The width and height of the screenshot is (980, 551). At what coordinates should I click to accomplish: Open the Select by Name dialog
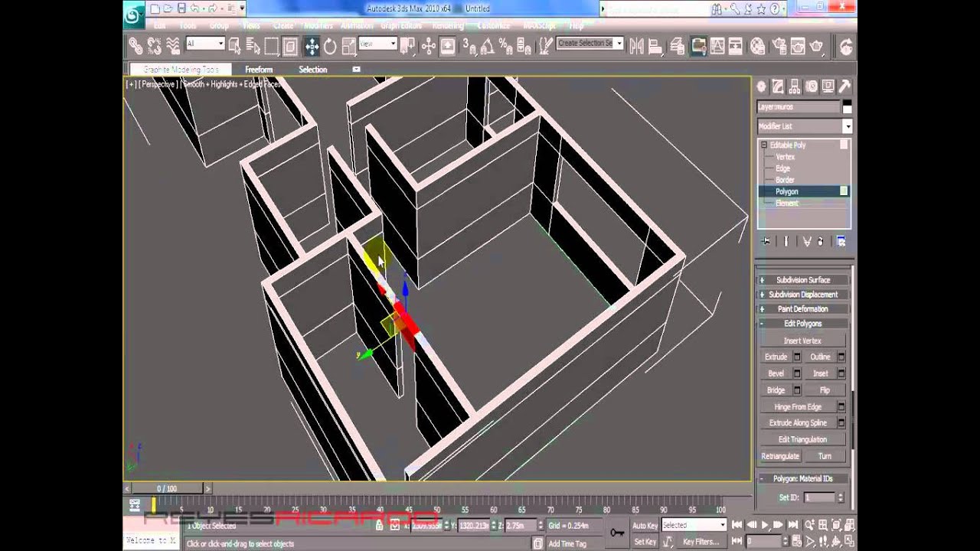point(253,47)
